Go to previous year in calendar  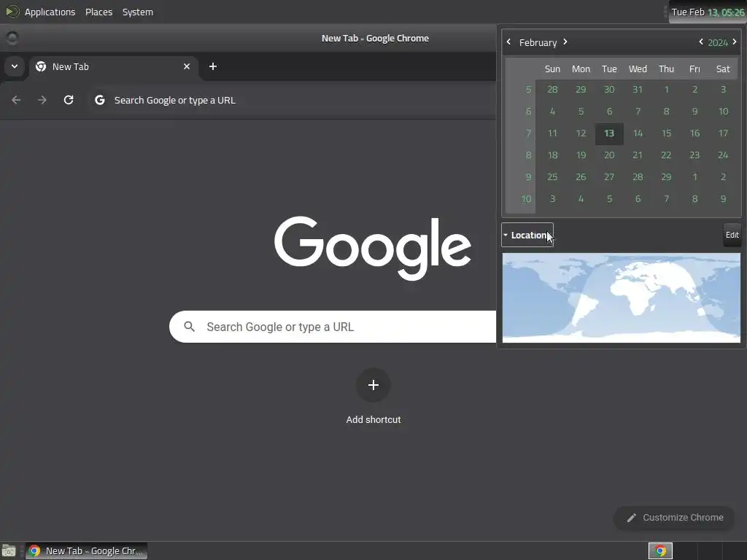click(701, 42)
